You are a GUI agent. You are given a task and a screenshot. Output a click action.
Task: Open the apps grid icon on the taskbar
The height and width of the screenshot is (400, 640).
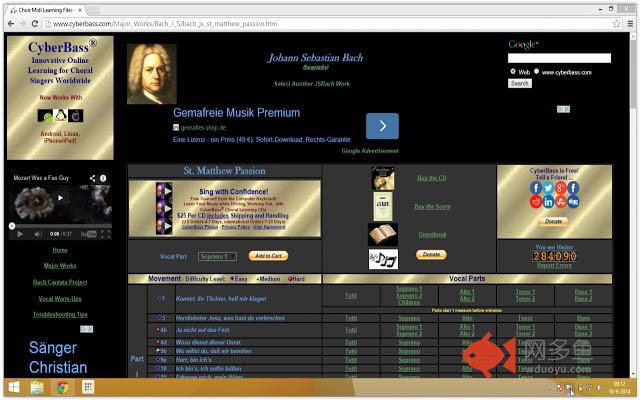tap(88, 387)
